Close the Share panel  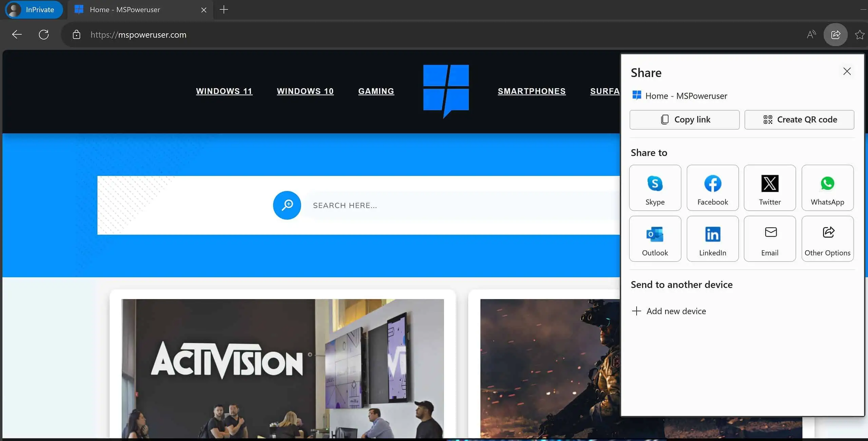click(x=847, y=71)
